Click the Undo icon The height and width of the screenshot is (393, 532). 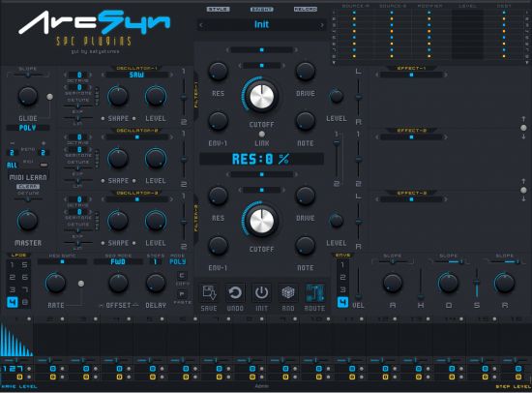pyautogui.click(x=235, y=292)
